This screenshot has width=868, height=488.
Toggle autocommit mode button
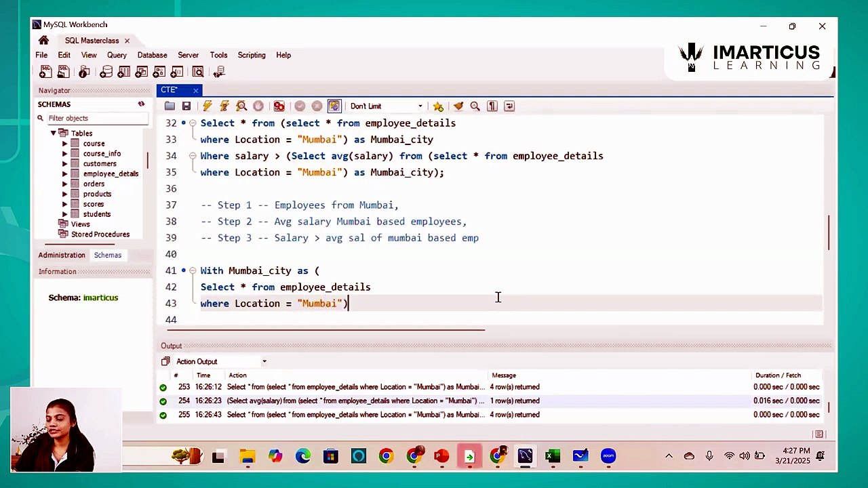(334, 106)
